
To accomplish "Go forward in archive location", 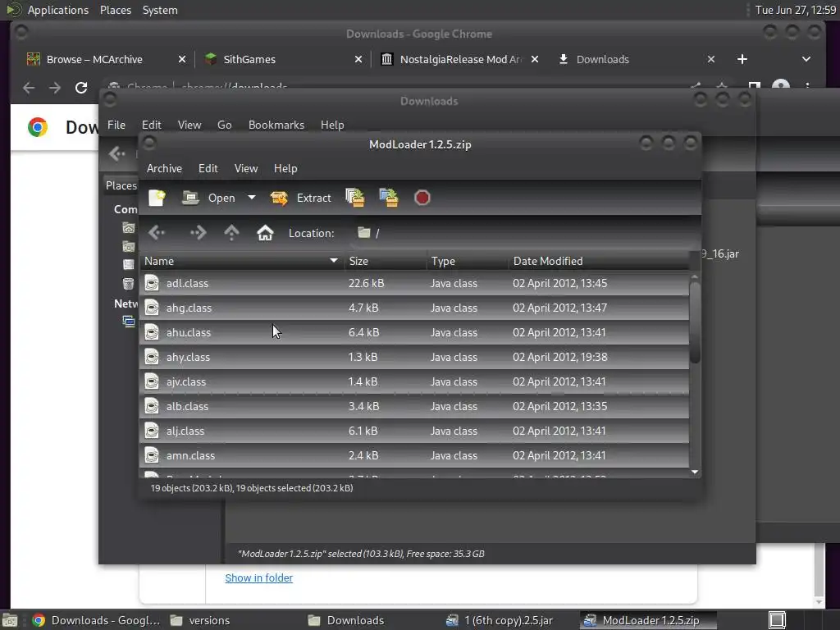I will click(199, 232).
